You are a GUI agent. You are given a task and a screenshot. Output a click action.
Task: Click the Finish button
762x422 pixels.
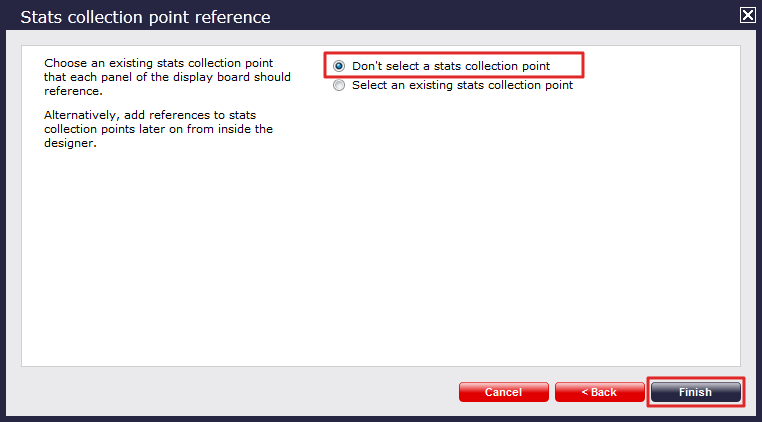pyautogui.click(x=695, y=392)
